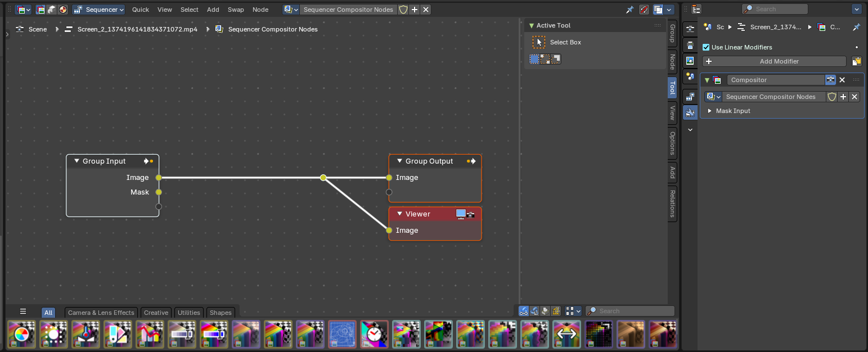Click the Add Modifier button
The height and width of the screenshot is (352, 868).
(774, 61)
